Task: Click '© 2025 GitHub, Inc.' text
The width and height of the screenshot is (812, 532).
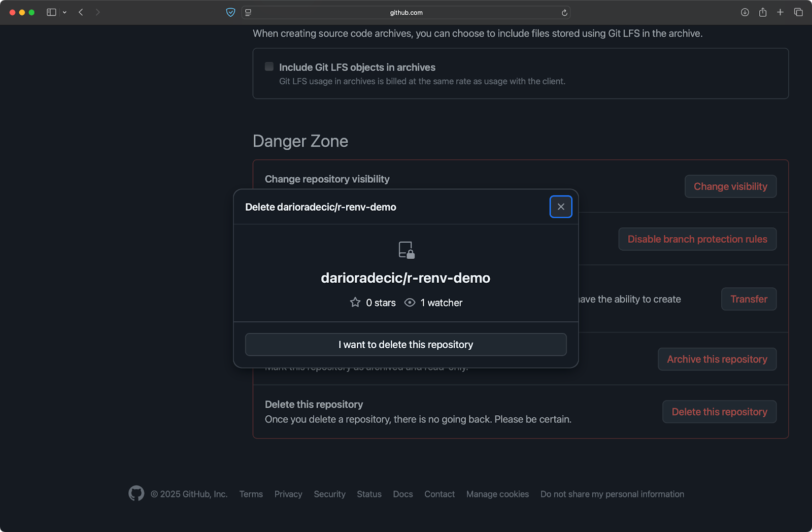Action: pos(189,494)
